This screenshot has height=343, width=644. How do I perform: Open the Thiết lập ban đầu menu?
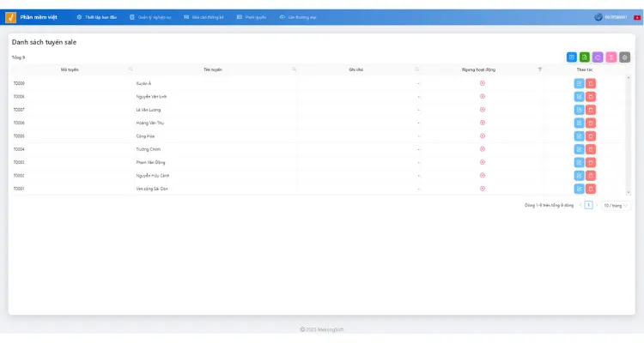(96, 17)
